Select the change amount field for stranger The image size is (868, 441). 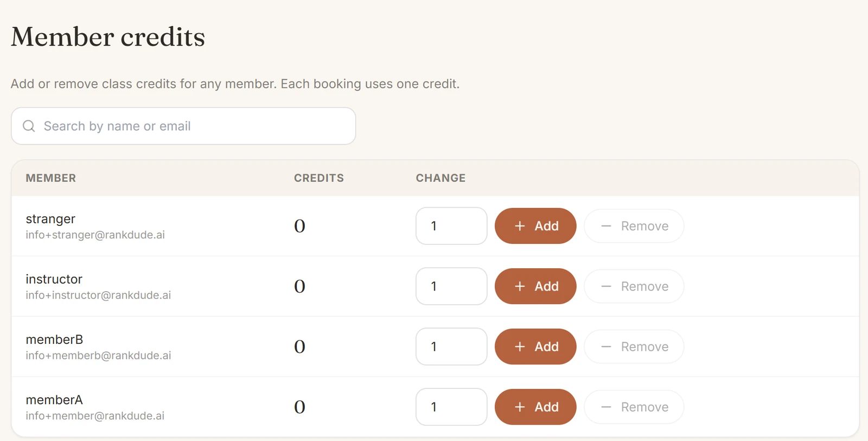click(451, 226)
